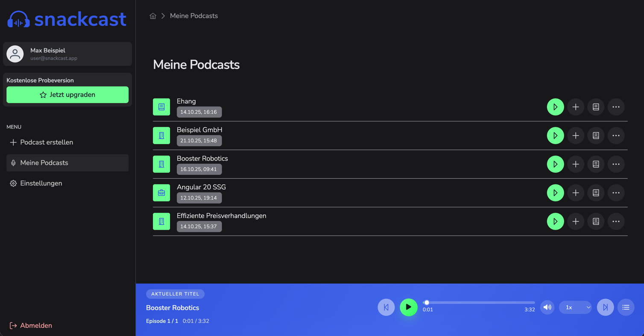
Task: Expand options for Effiziente Preisverhandlungen via ellipsis
Action: coord(616,221)
